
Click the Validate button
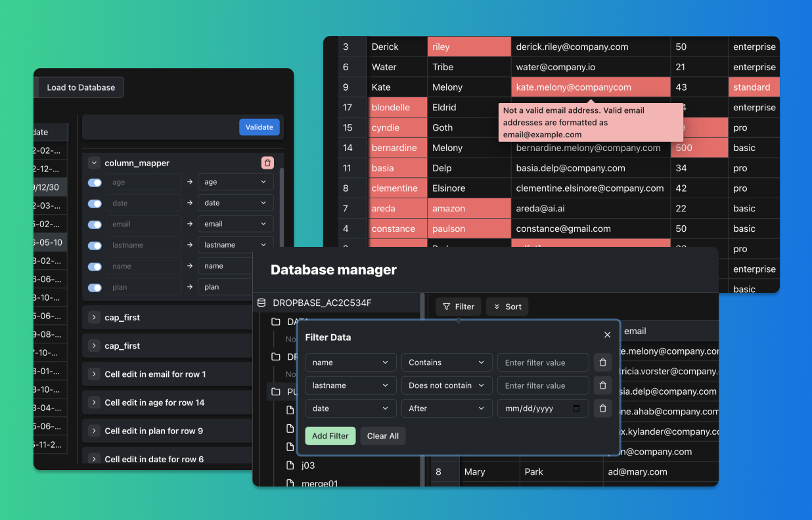click(x=259, y=127)
